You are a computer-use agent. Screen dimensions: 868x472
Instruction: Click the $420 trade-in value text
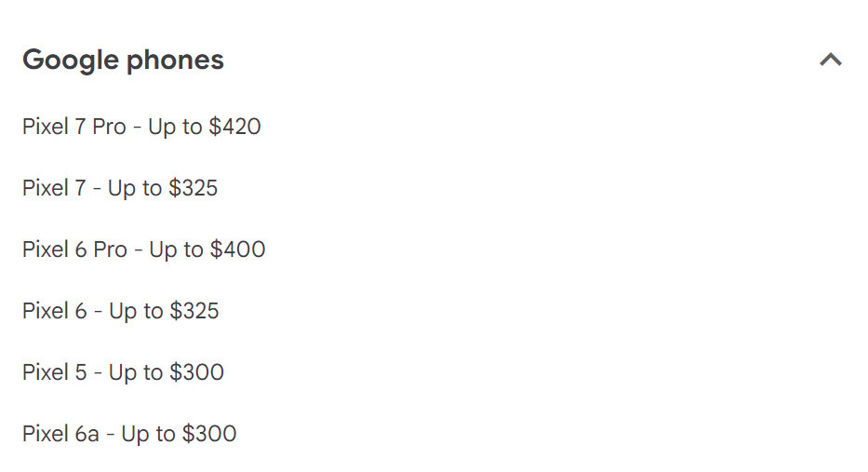tap(234, 127)
